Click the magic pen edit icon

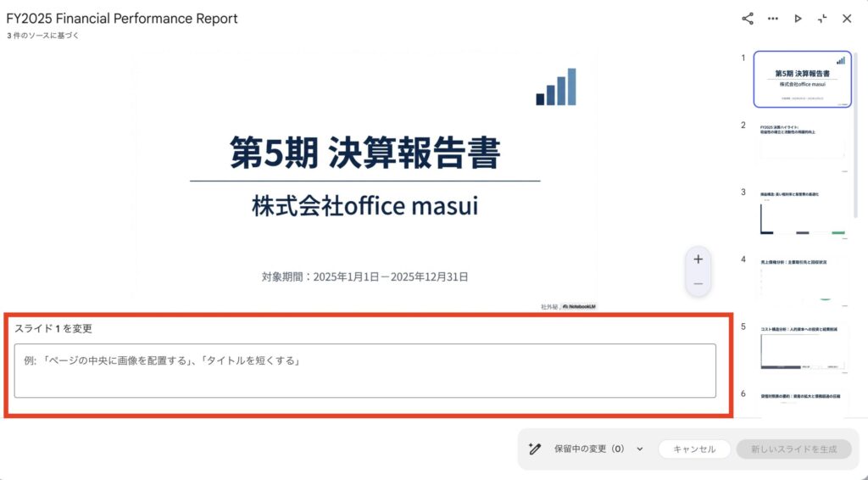(534, 449)
